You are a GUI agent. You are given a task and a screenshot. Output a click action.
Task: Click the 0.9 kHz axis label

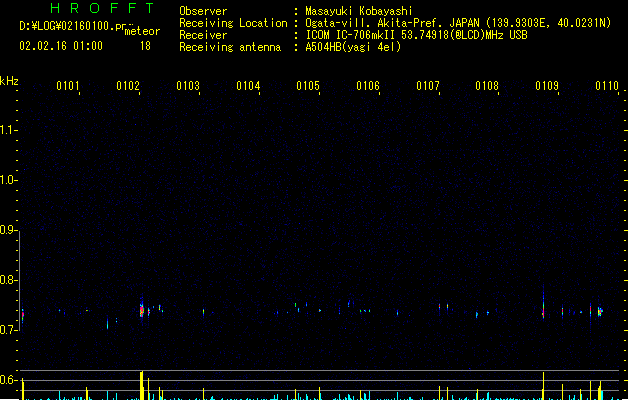click(x=8, y=230)
